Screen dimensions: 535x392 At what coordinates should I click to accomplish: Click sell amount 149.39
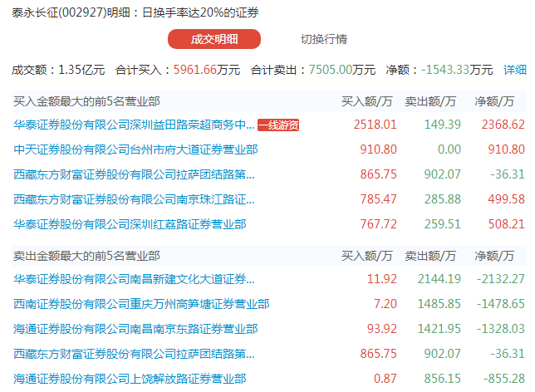tap(443, 125)
